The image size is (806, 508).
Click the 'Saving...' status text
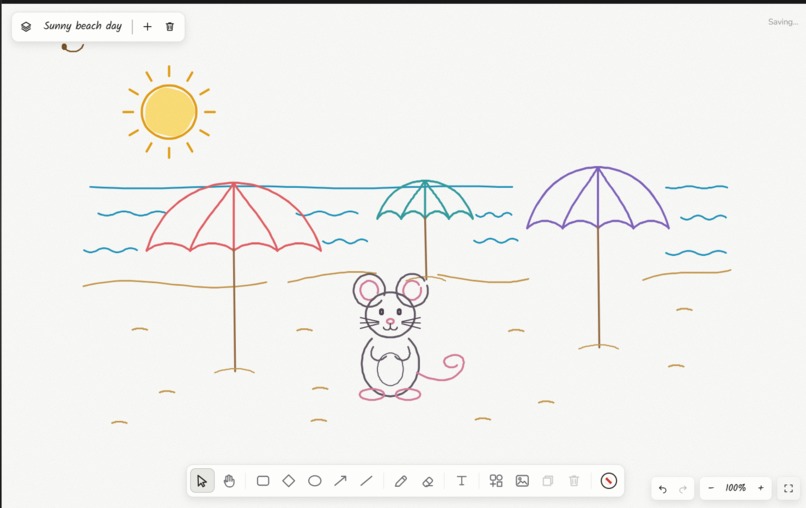click(x=783, y=22)
